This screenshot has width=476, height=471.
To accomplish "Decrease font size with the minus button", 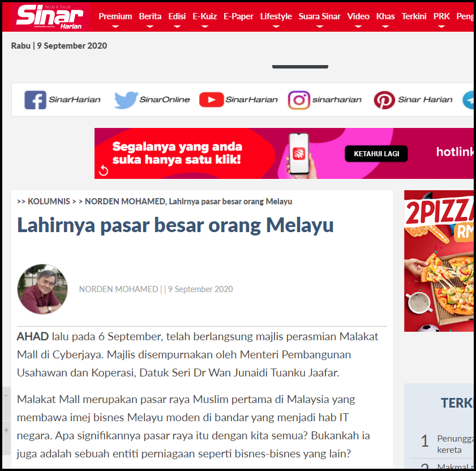I will pos(6,396).
